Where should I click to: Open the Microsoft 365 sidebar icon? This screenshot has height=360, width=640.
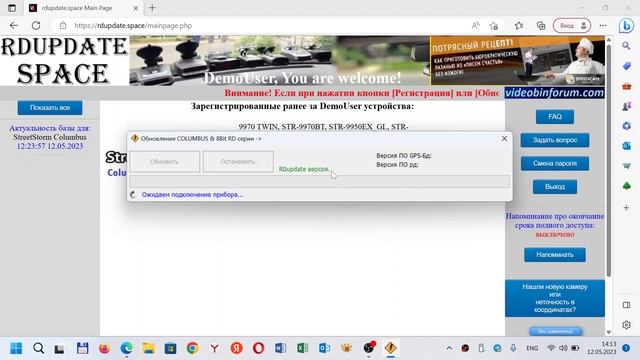(x=626, y=126)
